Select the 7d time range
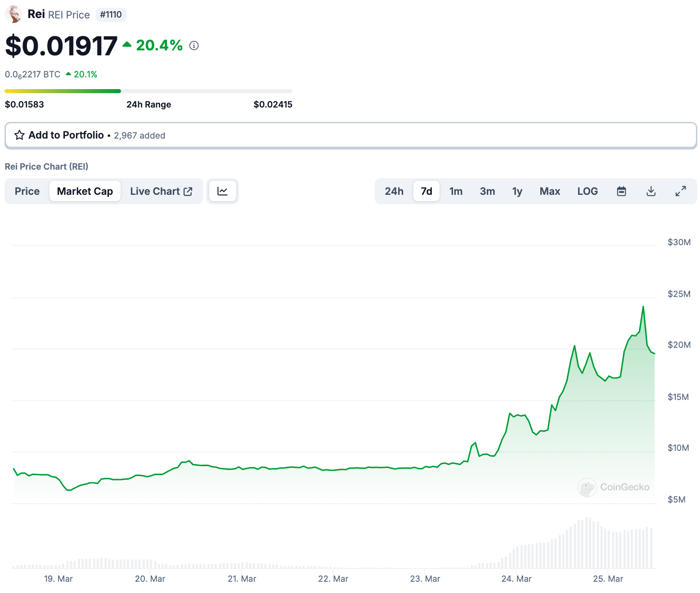 tap(426, 191)
